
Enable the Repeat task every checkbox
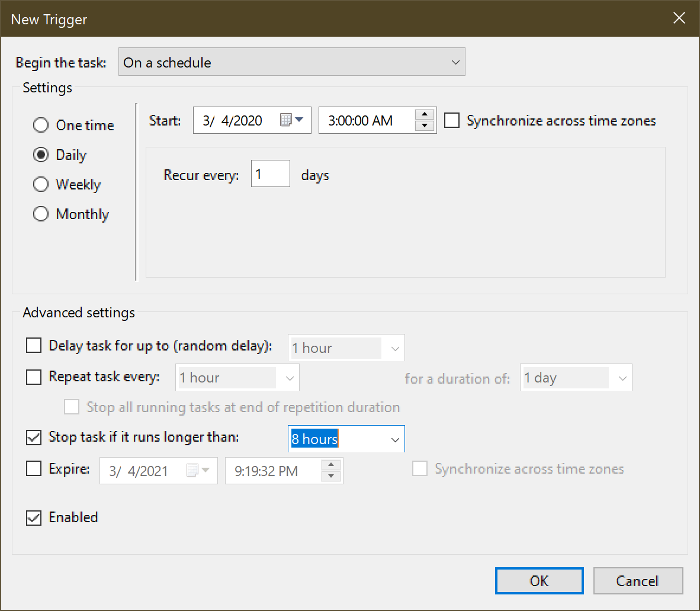click(34, 377)
